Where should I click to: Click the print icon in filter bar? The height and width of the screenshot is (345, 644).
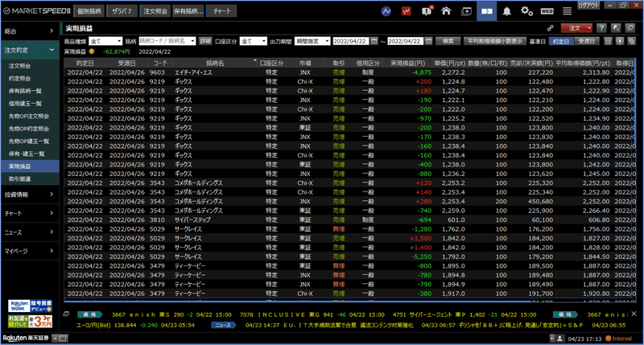[609, 41]
